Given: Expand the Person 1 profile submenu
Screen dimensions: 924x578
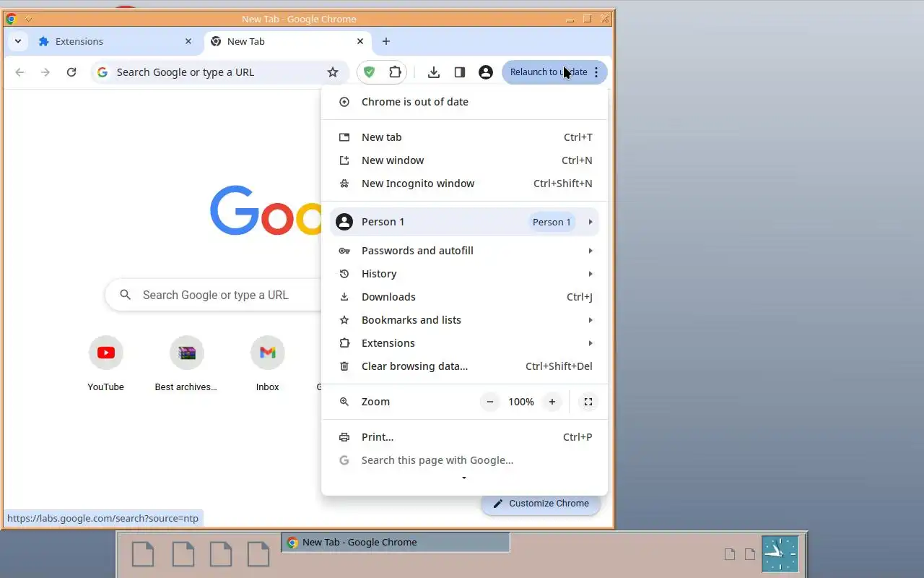Looking at the screenshot, I should tap(464, 222).
